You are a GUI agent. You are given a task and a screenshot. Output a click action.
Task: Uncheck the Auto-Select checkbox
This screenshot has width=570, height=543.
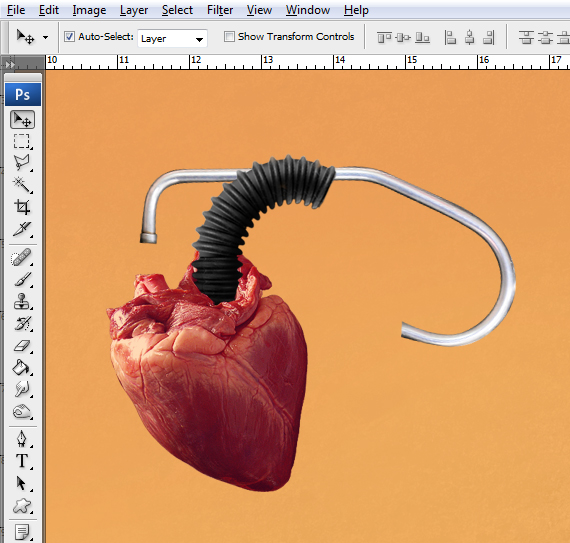point(69,36)
